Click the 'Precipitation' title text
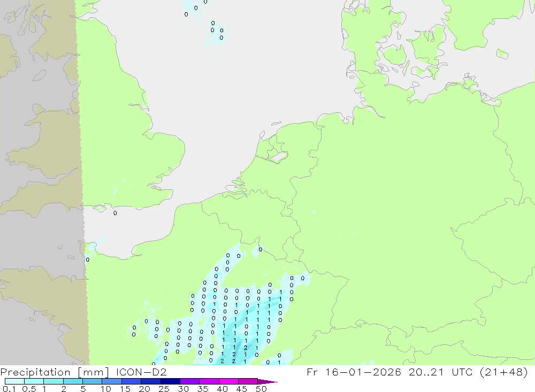Viewport: 535px width, 392px height. pyautogui.click(x=35, y=372)
